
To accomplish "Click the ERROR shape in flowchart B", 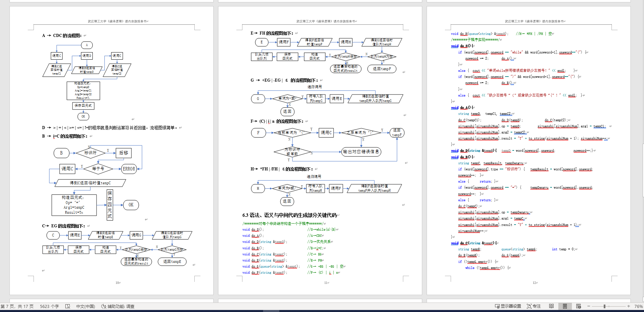I will click(x=129, y=169).
